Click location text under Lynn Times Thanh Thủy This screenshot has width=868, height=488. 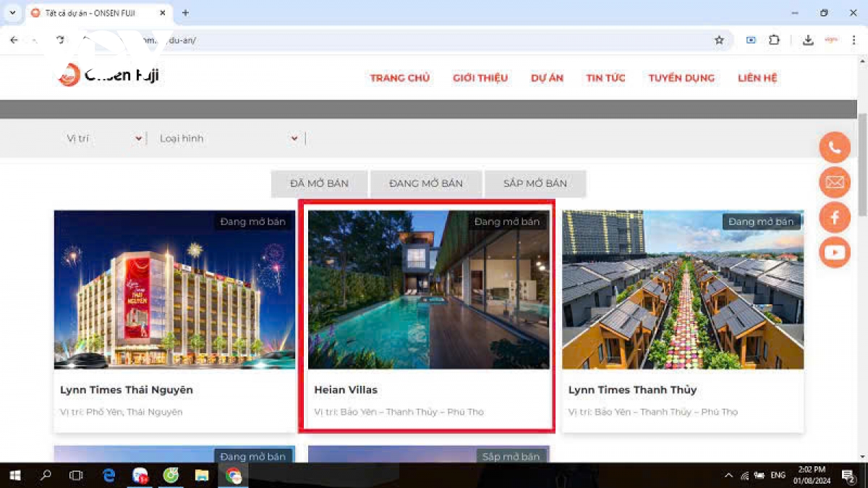(x=653, y=412)
